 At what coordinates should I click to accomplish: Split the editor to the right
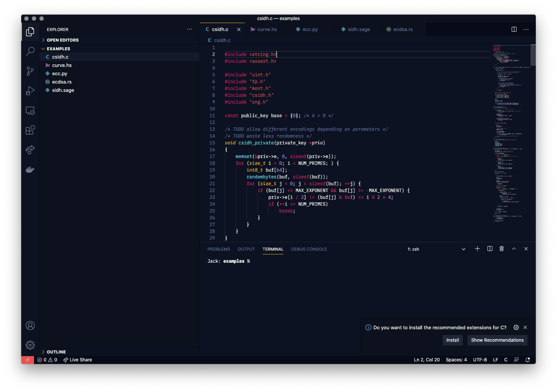[514, 29]
